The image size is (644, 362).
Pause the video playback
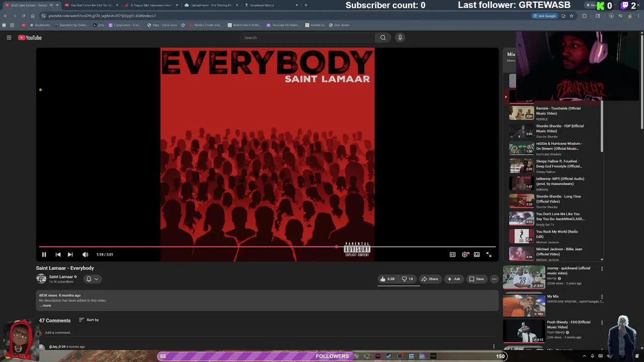(44, 254)
